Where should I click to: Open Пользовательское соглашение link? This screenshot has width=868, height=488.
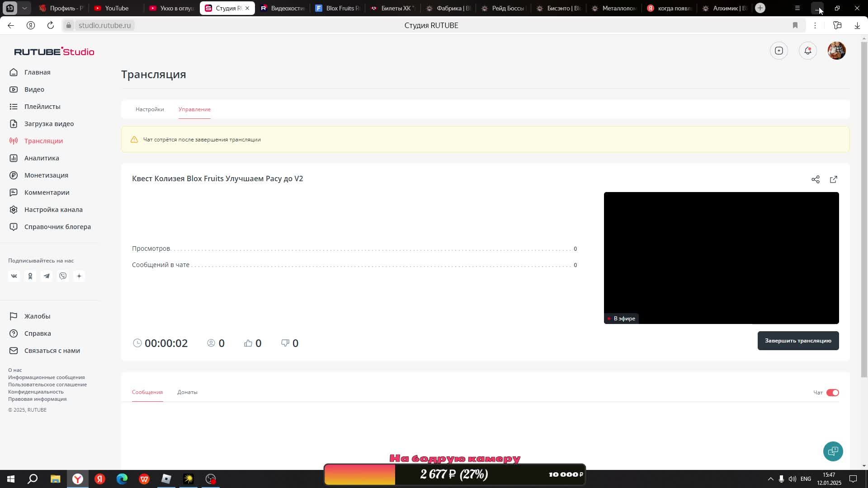pos(47,385)
